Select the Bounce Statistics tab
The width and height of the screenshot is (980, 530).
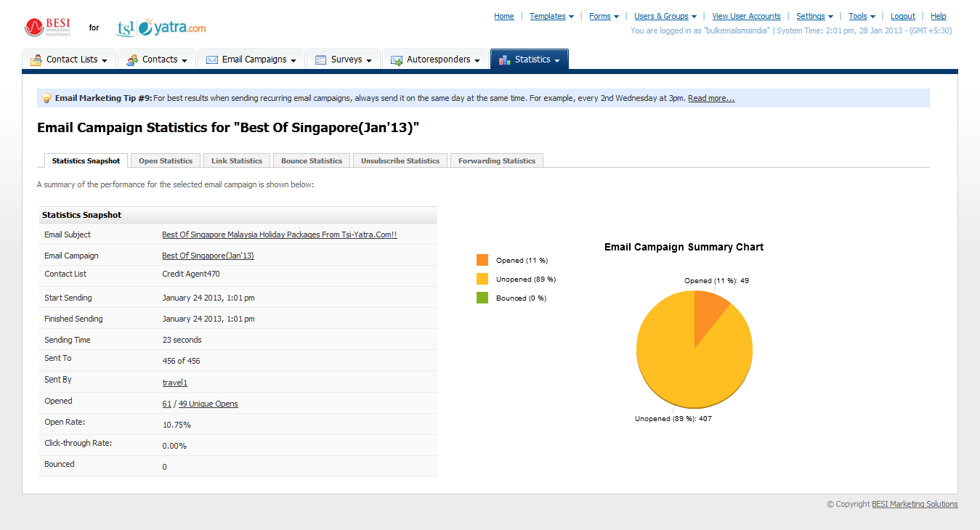(x=312, y=160)
